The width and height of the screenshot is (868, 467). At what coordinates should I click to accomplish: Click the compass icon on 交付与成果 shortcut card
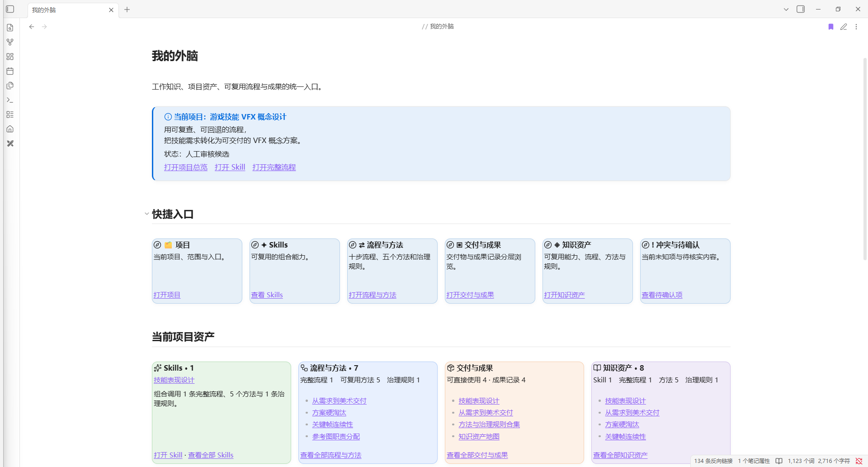[450, 245]
